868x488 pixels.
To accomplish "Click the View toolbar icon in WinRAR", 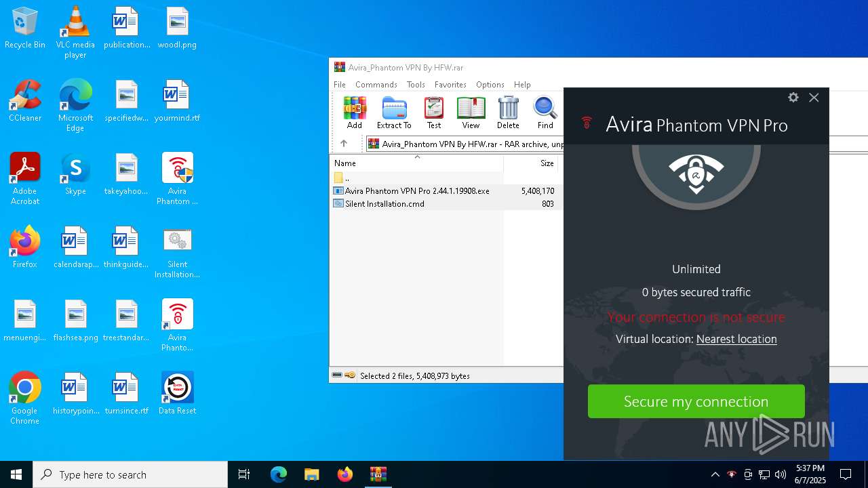I will pos(471,113).
